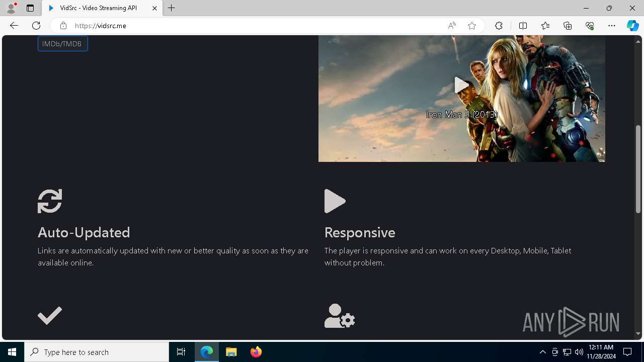Launch Firefox from taskbar
Viewport: 644px width, 362px height.
[256, 352]
